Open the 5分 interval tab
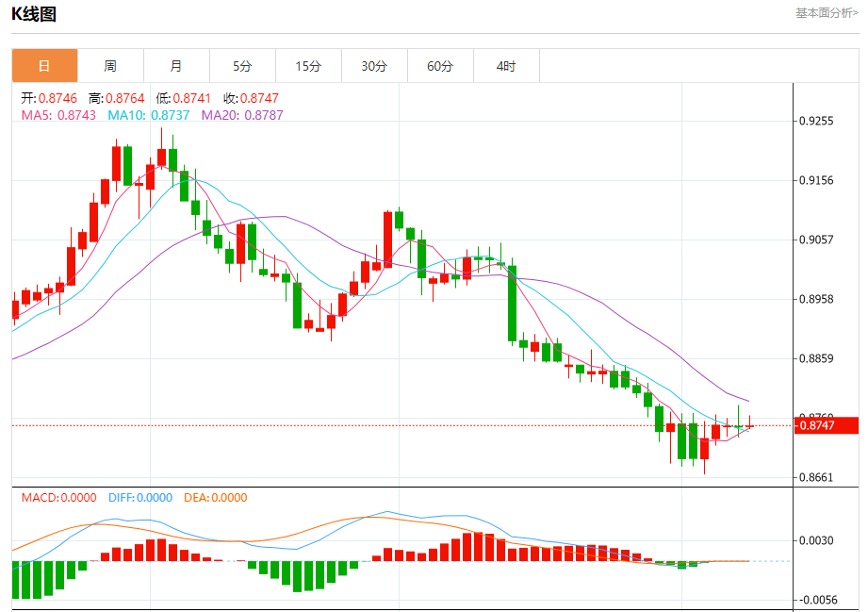Image resolution: width=868 pixels, height=612 pixels. coord(242,66)
